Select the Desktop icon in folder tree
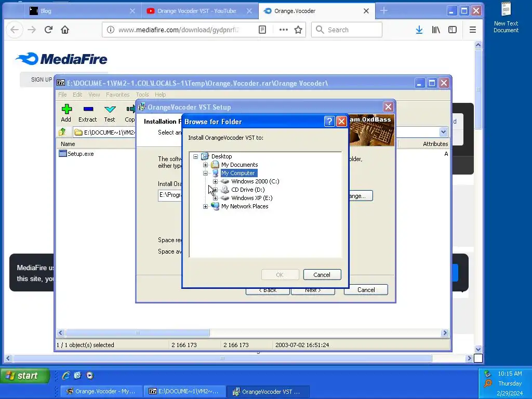Screen dimensions: 532x399 (205, 156)
